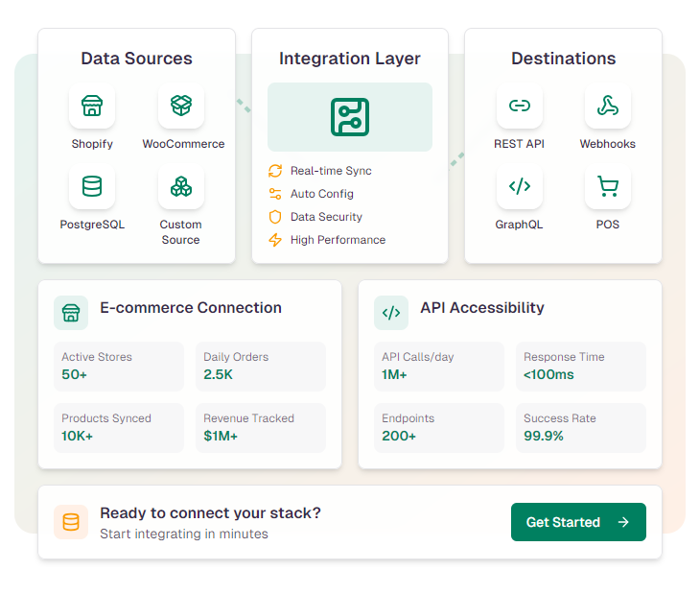Click the POS label
This screenshot has width=700, height=594.
click(608, 225)
